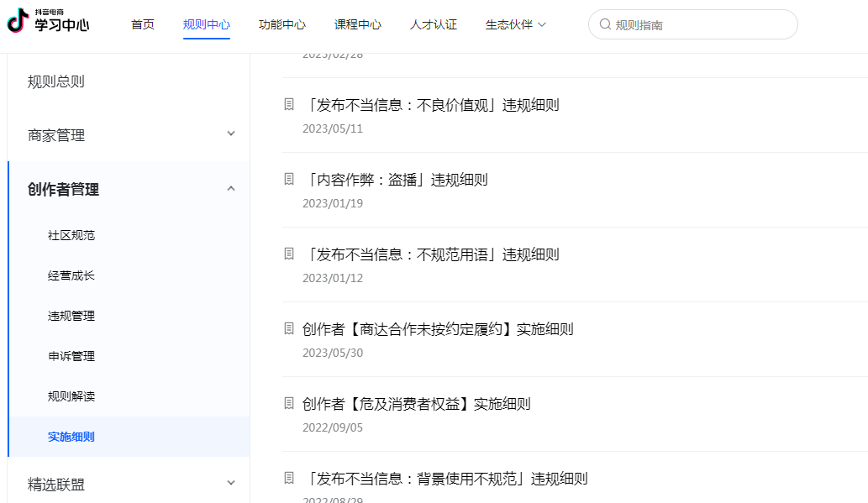Click the Douyin E-commerce learning center logo
The width and height of the screenshot is (868, 503).
pyautogui.click(x=48, y=23)
